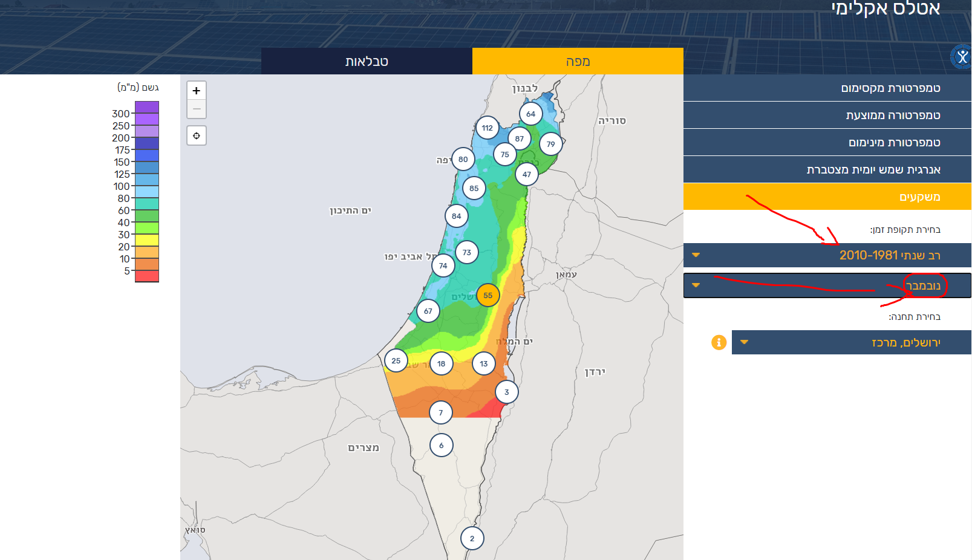
Task: Open the accessibility icon at top right
Action: point(962,57)
